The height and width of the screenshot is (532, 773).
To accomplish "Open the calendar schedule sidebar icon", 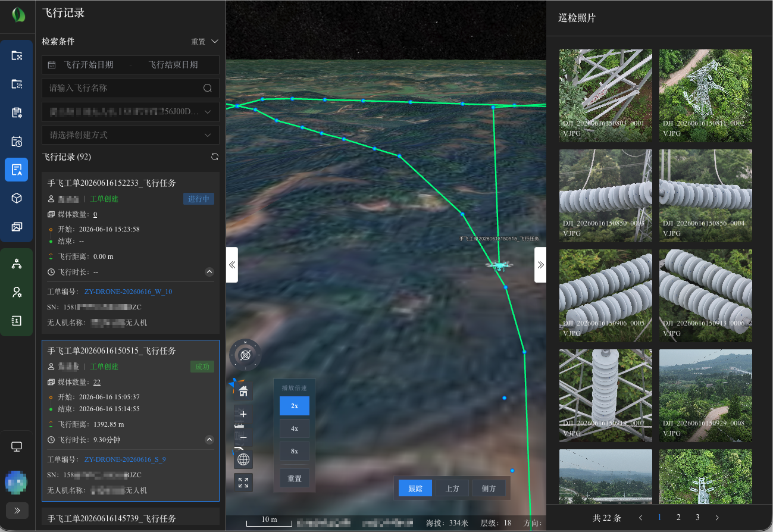I will (17, 141).
